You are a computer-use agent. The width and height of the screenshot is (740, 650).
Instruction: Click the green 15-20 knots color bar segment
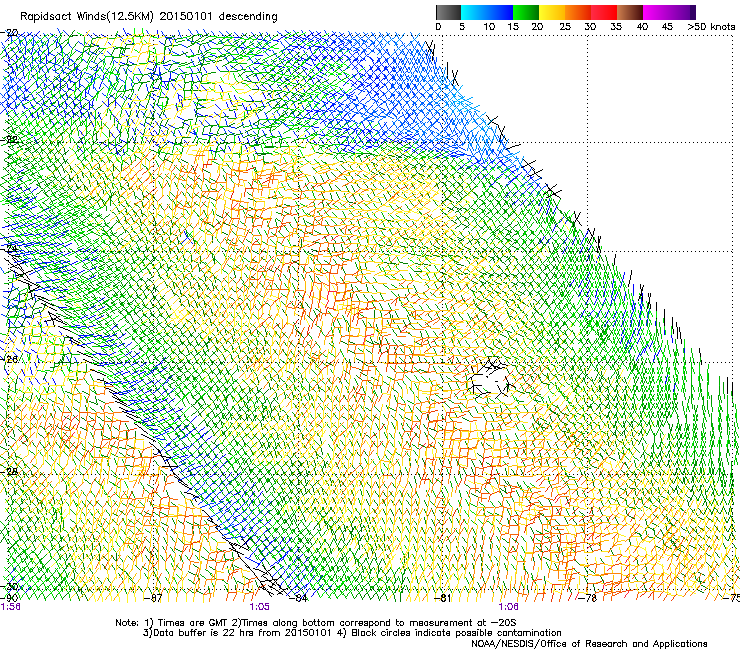point(526,12)
